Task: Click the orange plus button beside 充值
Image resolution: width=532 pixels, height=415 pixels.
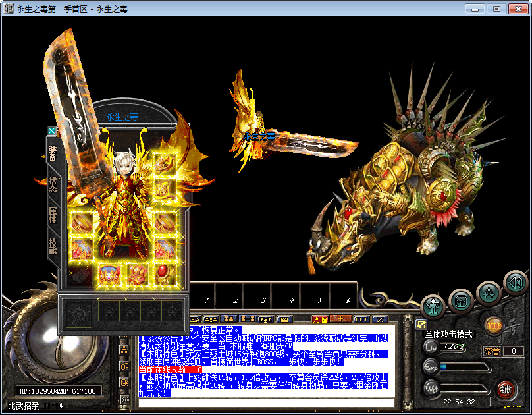Action: (x=340, y=319)
